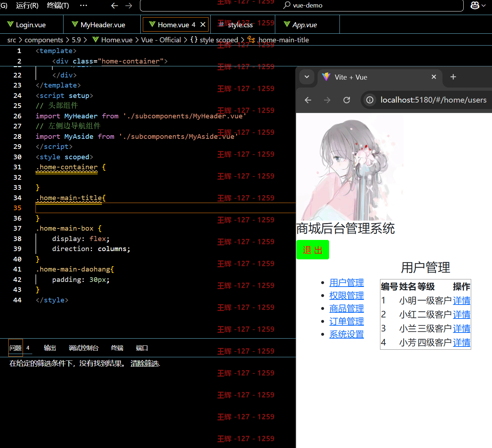492x448 pixels.
Task: View 详情 for user 小红
Action: 461,315
